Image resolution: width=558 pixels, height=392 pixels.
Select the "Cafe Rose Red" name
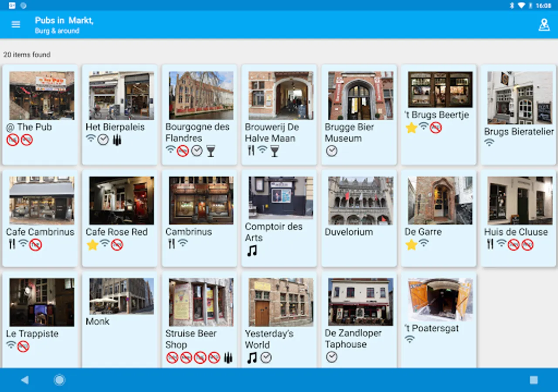117,232
